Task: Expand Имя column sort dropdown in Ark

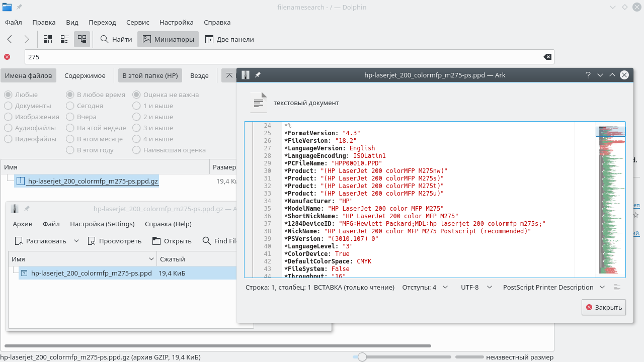Action: pos(151,259)
